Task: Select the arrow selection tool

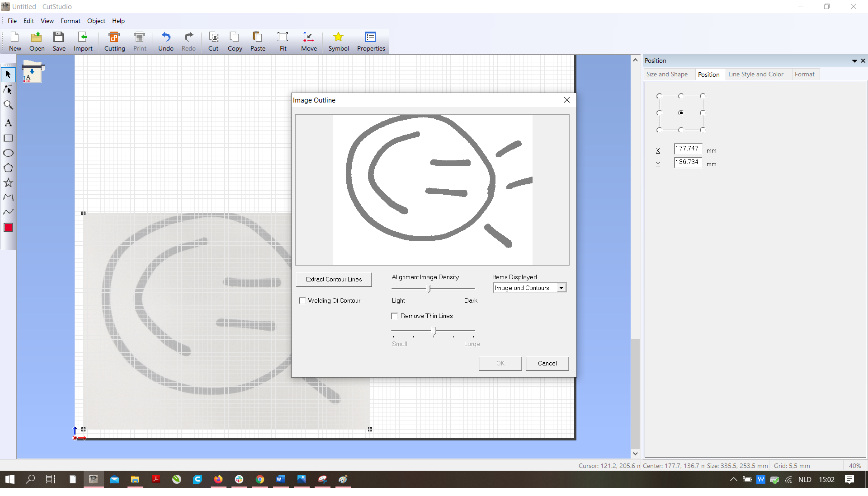Action: tap(8, 75)
